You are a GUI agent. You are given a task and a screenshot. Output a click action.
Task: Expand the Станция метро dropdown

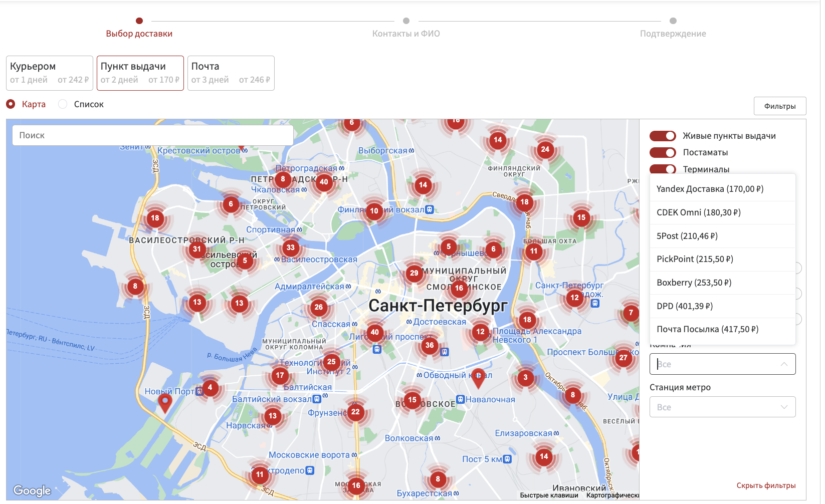coord(722,407)
